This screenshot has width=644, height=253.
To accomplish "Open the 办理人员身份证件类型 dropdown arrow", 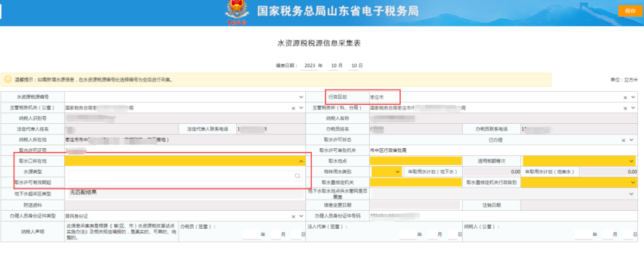I will (301, 216).
